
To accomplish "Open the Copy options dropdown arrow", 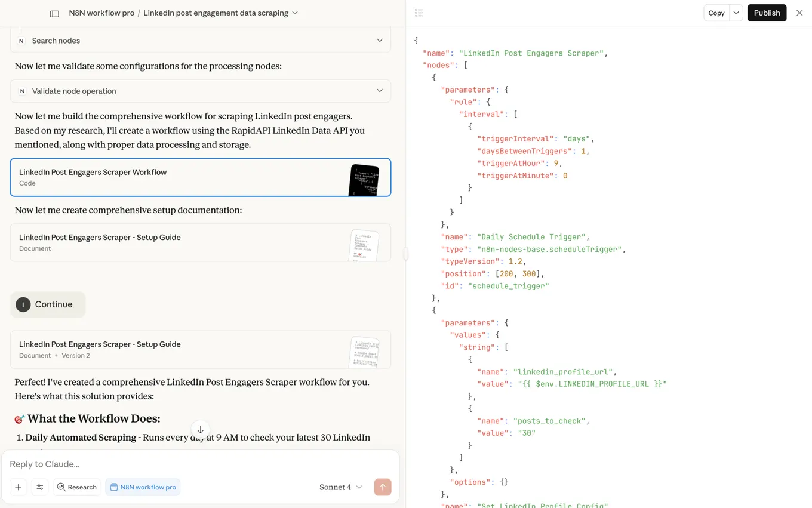I will click(x=736, y=13).
